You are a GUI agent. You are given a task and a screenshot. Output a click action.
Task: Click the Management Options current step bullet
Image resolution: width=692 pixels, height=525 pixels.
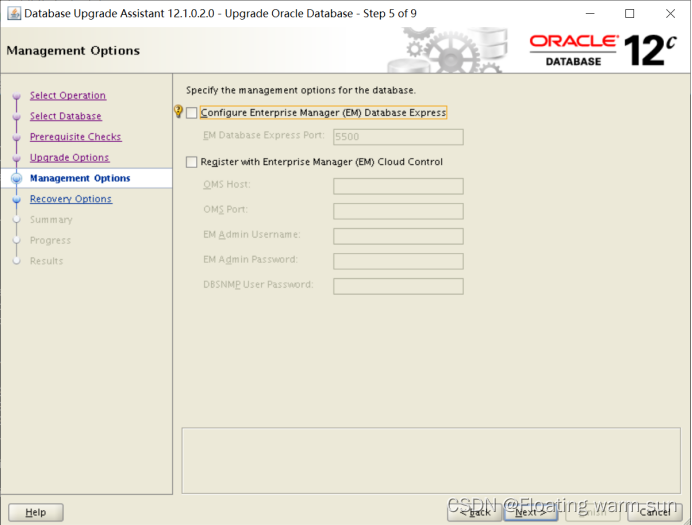tap(17, 178)
